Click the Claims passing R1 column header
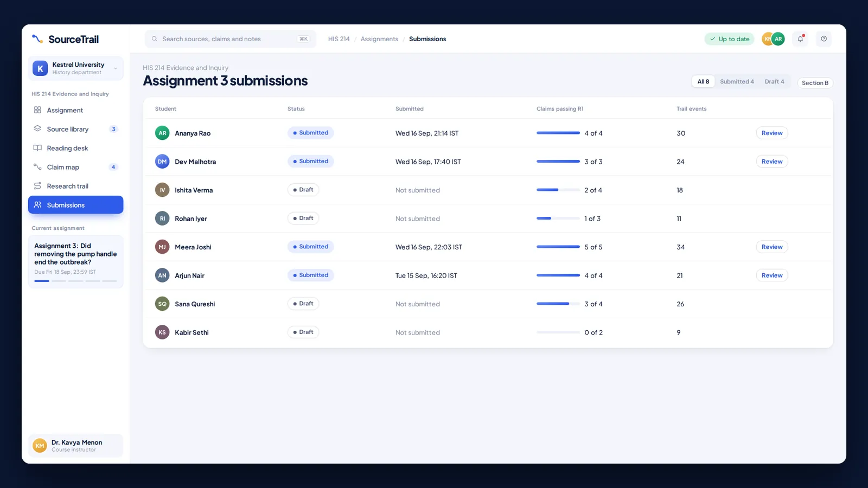The image size is (868, 488). click(x=560, y=109)
